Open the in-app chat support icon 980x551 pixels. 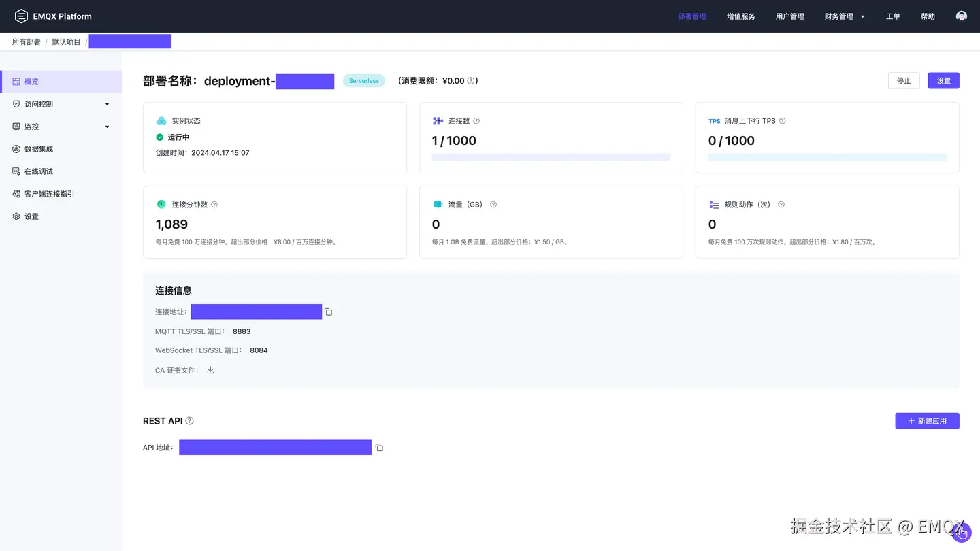coord(961,16)
